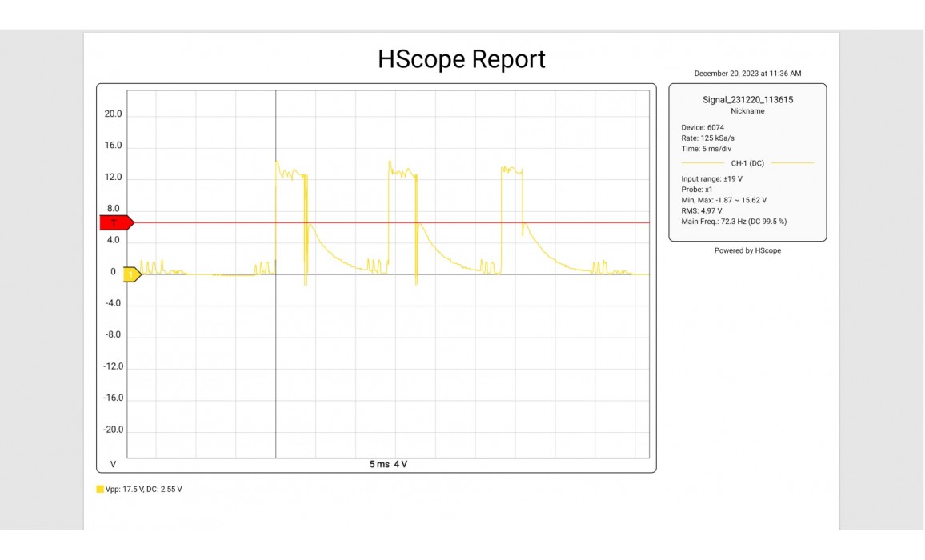Click the yellow channel 1 zero marker
This screenshot has width=925, height=560.
click(x=131, y=274)
